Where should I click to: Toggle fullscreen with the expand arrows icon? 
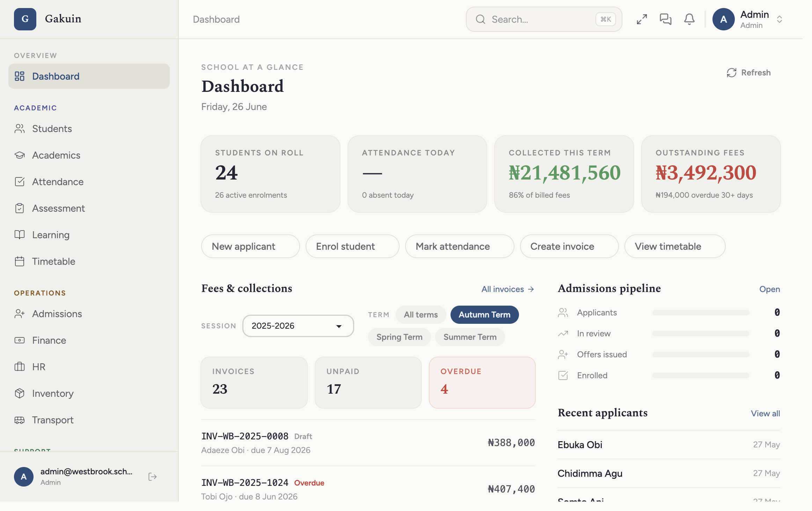[642, 19]
